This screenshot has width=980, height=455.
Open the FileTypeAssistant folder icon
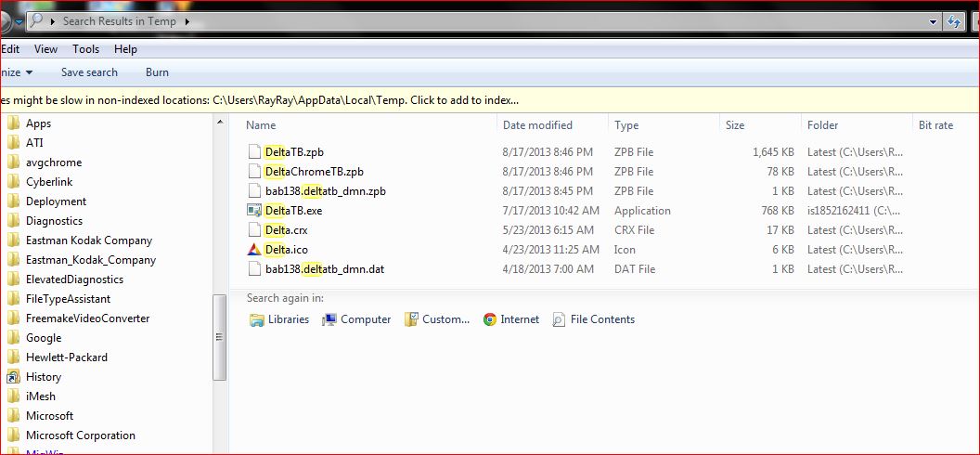[13, 299]
